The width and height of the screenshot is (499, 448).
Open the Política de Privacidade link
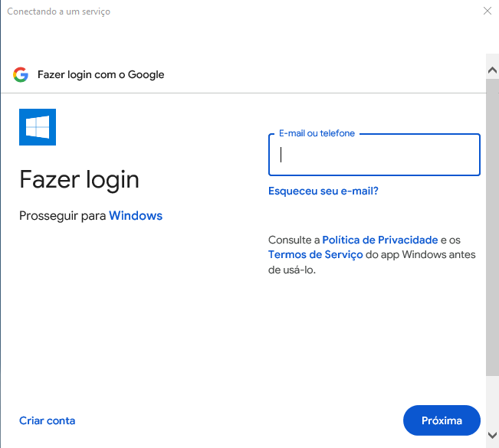click(x=380, y=240)
